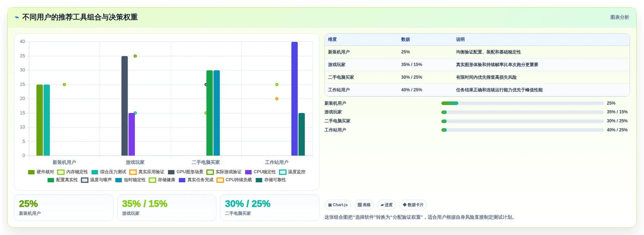
Task: Toggle the GPU图形场景 legend series
Action: 186,172
